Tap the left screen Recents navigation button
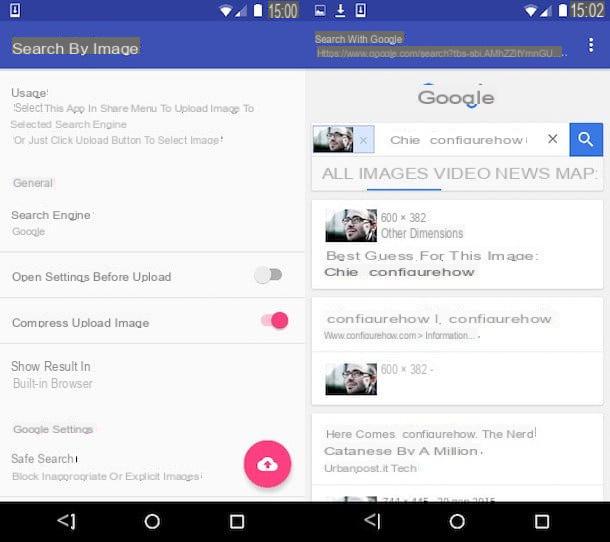The image size is (610, 542). click(237, 521)
